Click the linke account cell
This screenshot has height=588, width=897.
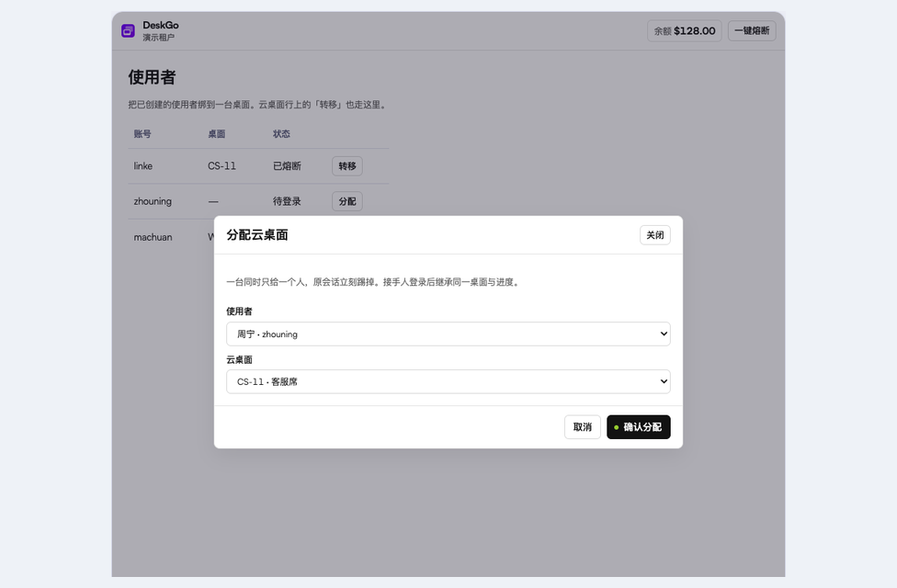(143, 166)
